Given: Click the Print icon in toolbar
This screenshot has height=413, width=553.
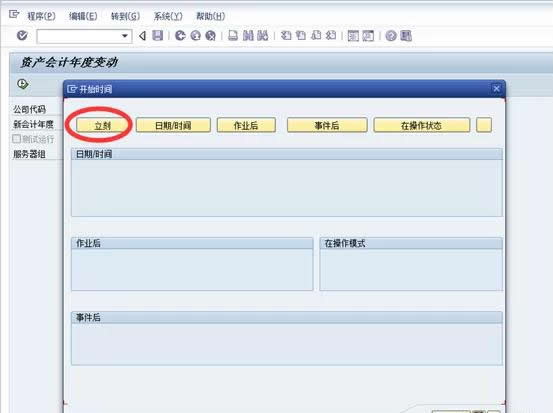Looking at the screenshot, I should tap(233, 36).
